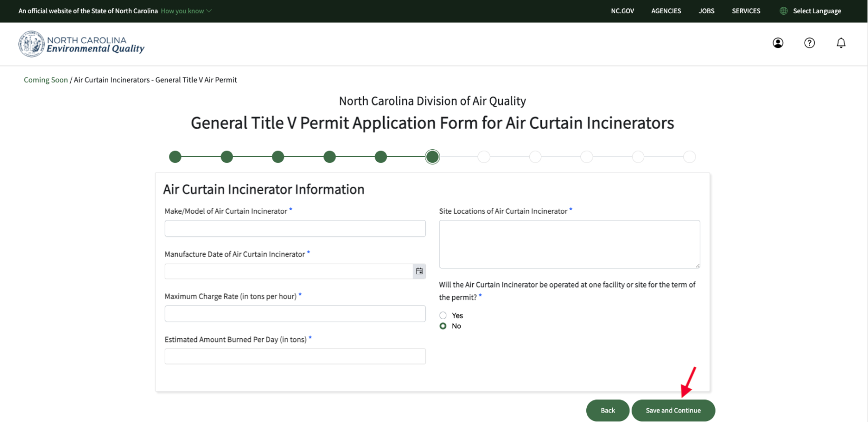
Task: Open the user account profile icon
Action: click(778, 43)
